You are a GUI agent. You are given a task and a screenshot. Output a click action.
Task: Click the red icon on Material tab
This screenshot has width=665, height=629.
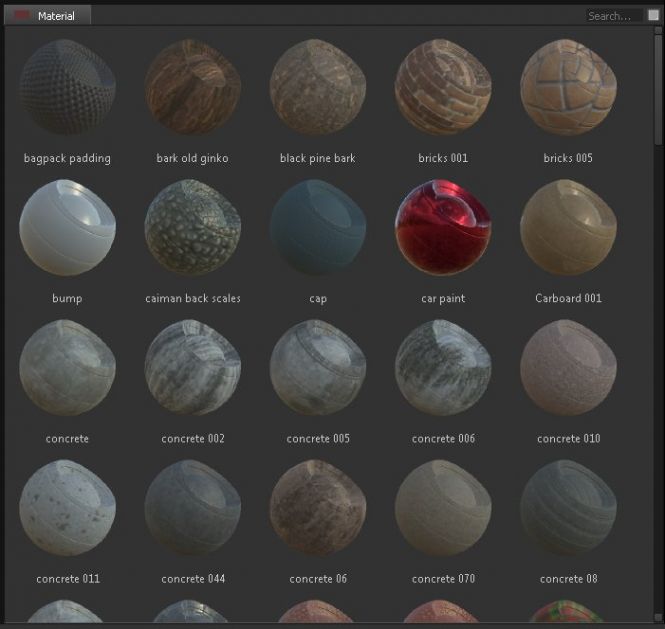coord(21,15)
